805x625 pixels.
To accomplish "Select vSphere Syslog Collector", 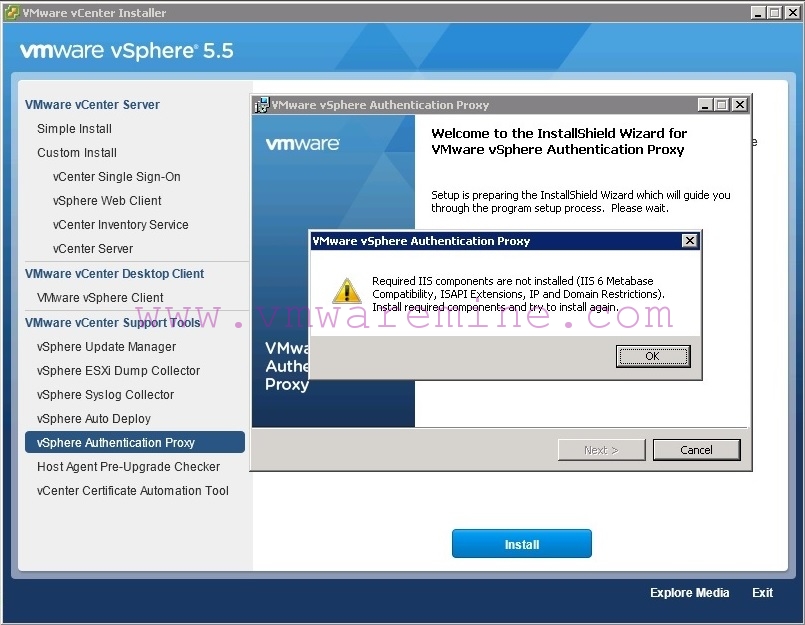I will point(105,395).
